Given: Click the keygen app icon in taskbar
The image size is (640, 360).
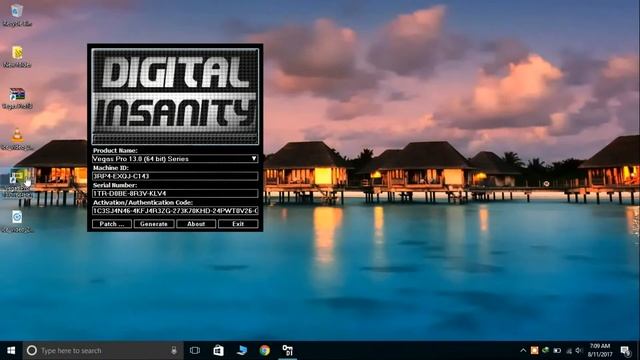Looking at the screenshot, I should (288, 350).
